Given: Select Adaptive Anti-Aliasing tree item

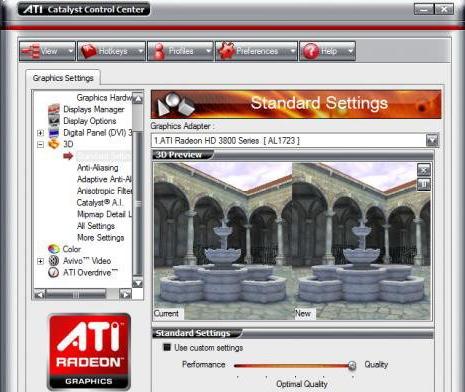Looking at the screenshot, I should (104, 179).
